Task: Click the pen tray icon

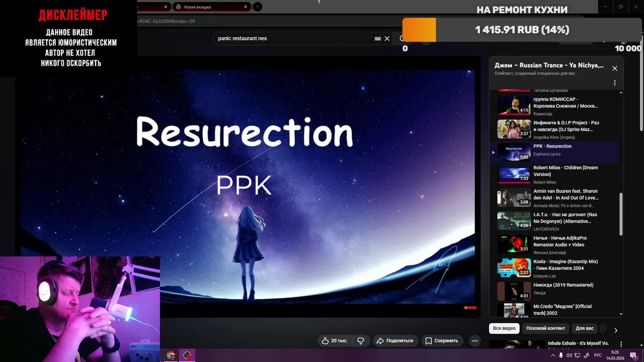Action: (x=586, y=355)
